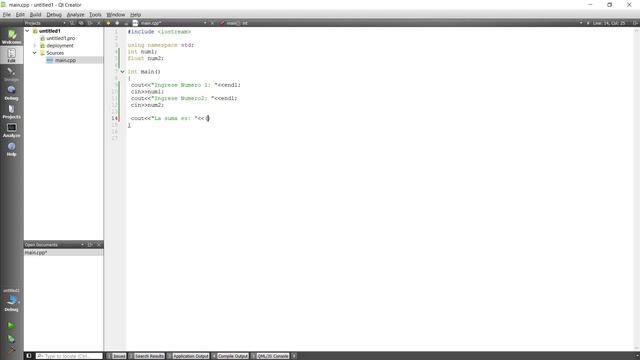
Task: Select main.cpp* in Open Documents list
Action: (x=63, y=253)
